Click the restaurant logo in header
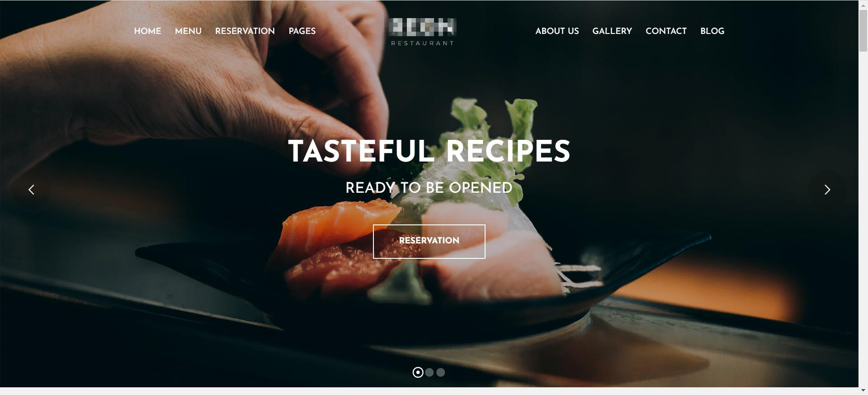The image size is (868, 395). point(423,32)
